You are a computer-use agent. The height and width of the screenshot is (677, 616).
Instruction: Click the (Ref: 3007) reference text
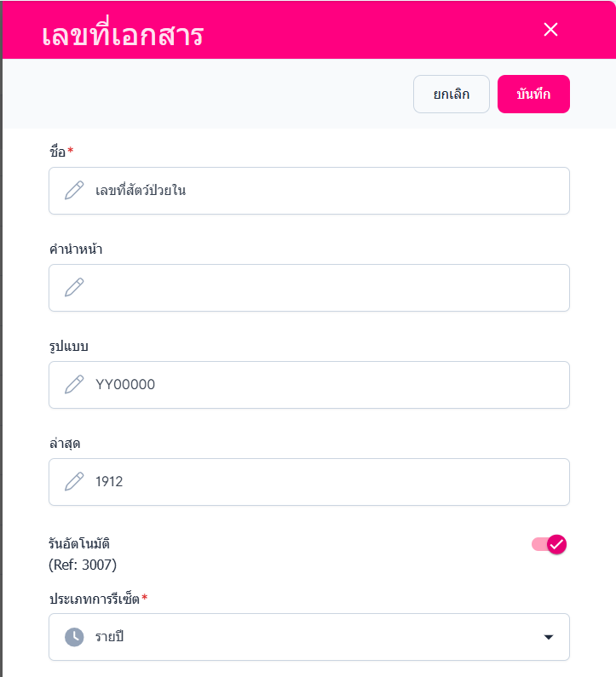(83, 564)
